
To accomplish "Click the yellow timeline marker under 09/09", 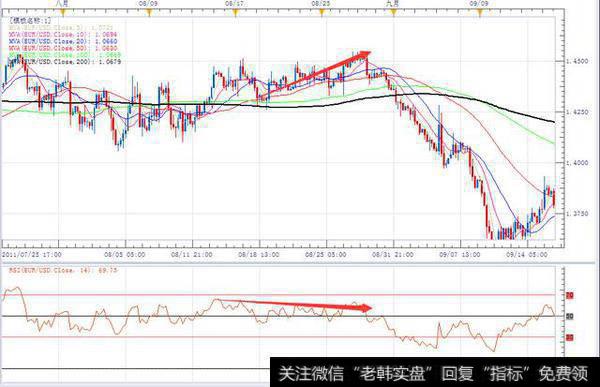I will pyautogui.click(x=480, y=13).
